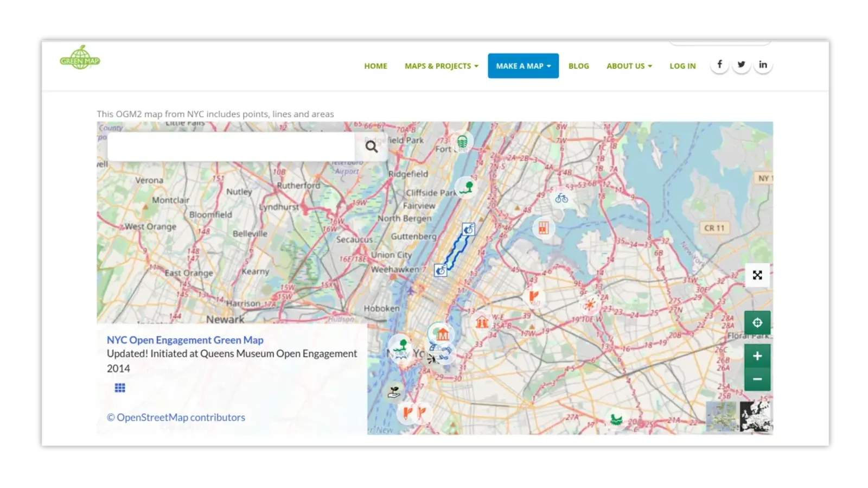Click the 'Updated! Initiated at Queens Museum' description

[232, 361]
